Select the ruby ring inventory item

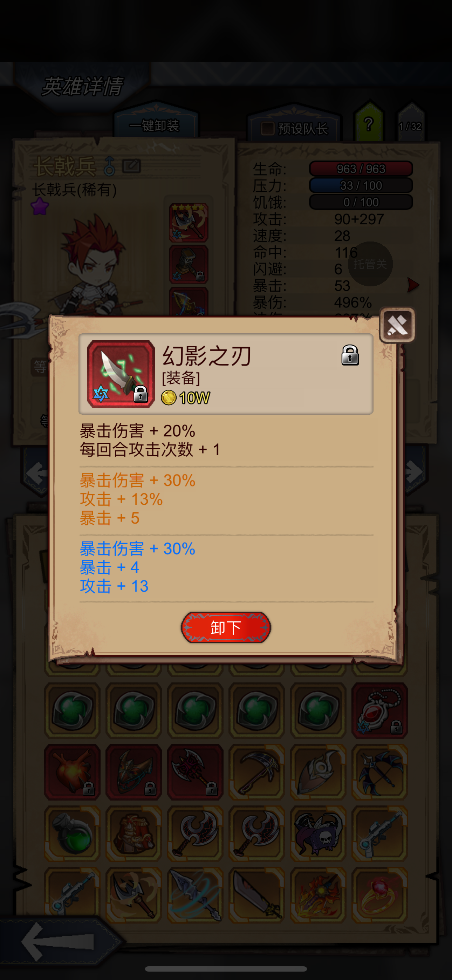379,895
